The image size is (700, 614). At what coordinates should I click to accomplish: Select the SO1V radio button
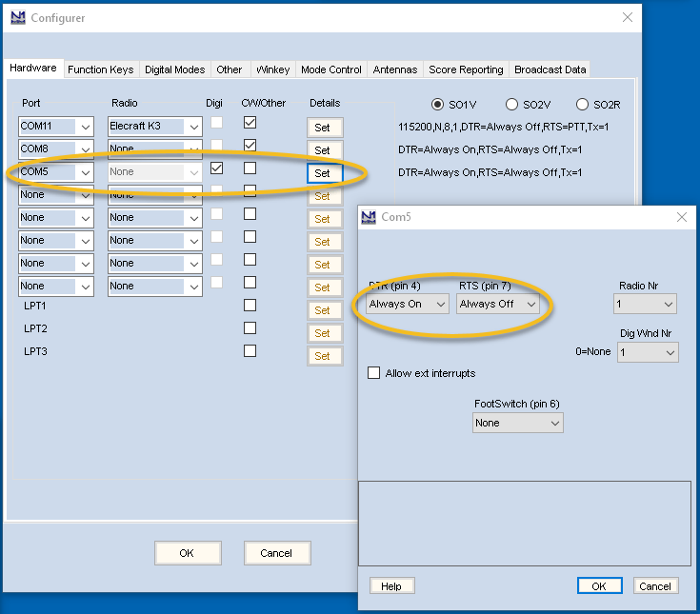pyautogui.click(x=437, y=105)
